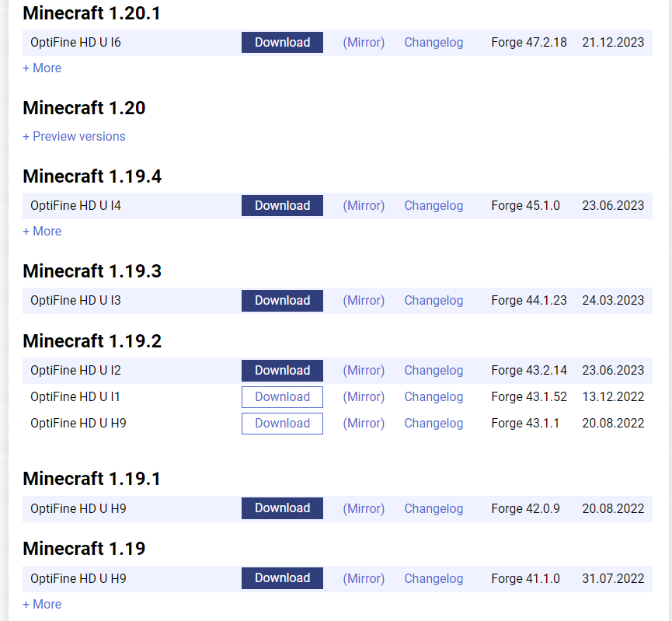Open Mirror link for OptiFine HD U I4

coord(364,206)
